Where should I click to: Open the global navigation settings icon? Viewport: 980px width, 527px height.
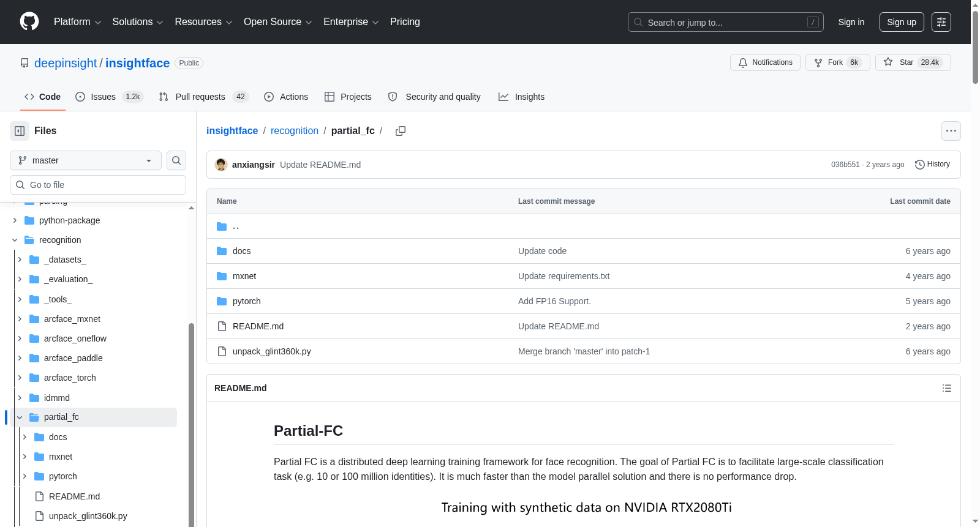(941, 22)
